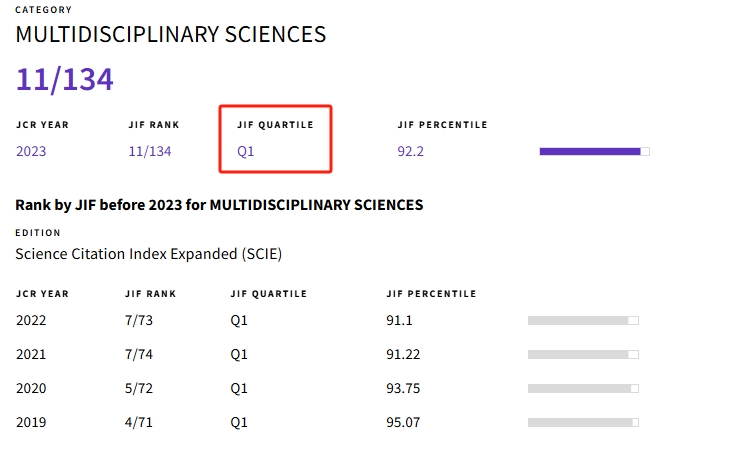This screenshot has height=455, width=745.
Task: Click the 91.22 percentile for 2021
Action: pos(403,354)
